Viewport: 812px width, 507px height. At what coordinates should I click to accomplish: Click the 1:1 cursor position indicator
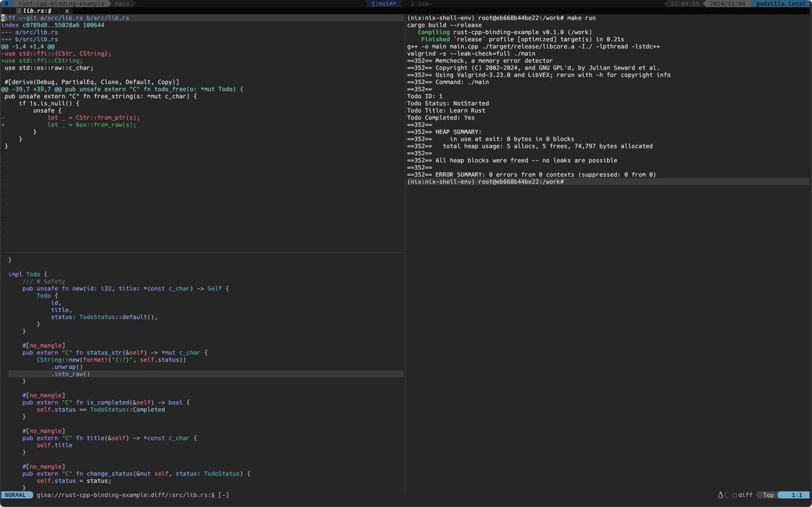click(x=795, y=495)
